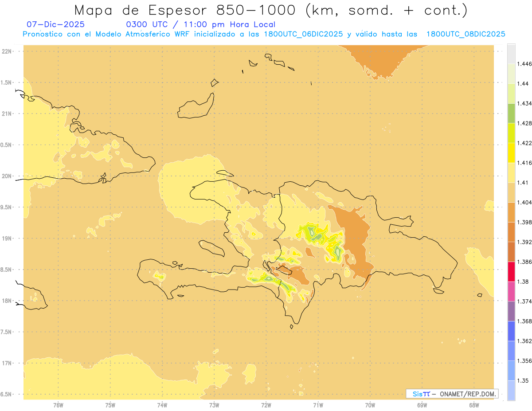The image size is (532, 411).
Task: Click the longitude label '75W'
Action: pos(110,405)
